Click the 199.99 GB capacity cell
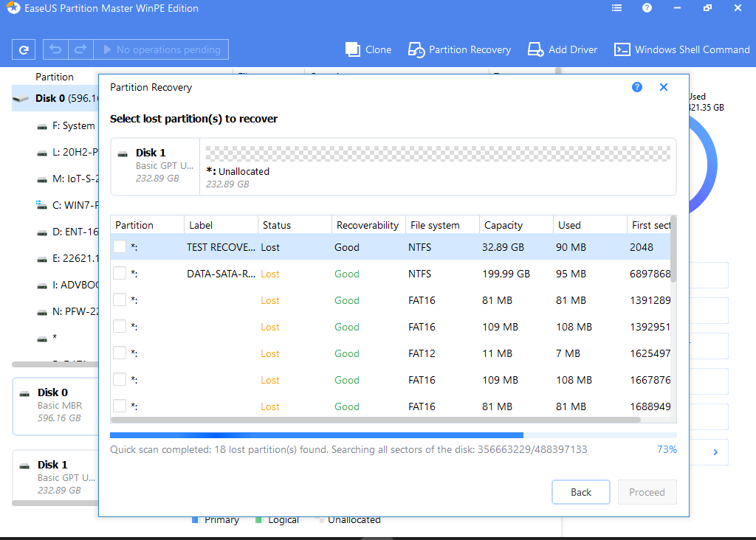Screen dimensions: 756x540 (x=506, y=274)
